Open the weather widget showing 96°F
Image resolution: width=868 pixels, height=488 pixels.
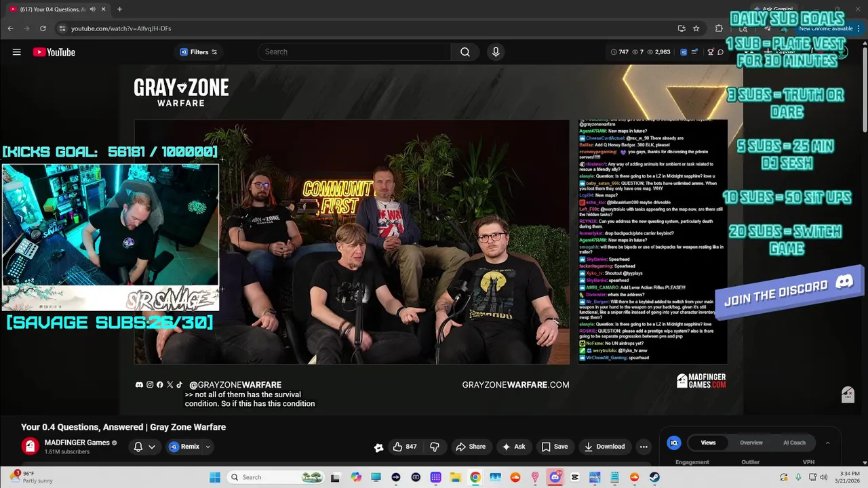[x=31, y=477]
